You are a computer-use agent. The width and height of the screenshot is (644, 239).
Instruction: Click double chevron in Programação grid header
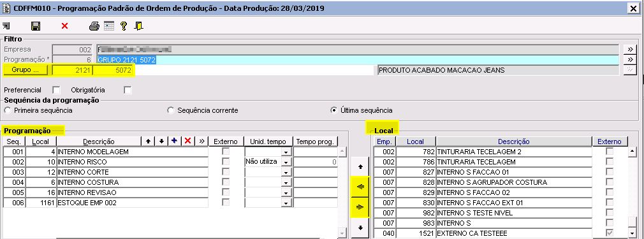(x=201, y=141)
